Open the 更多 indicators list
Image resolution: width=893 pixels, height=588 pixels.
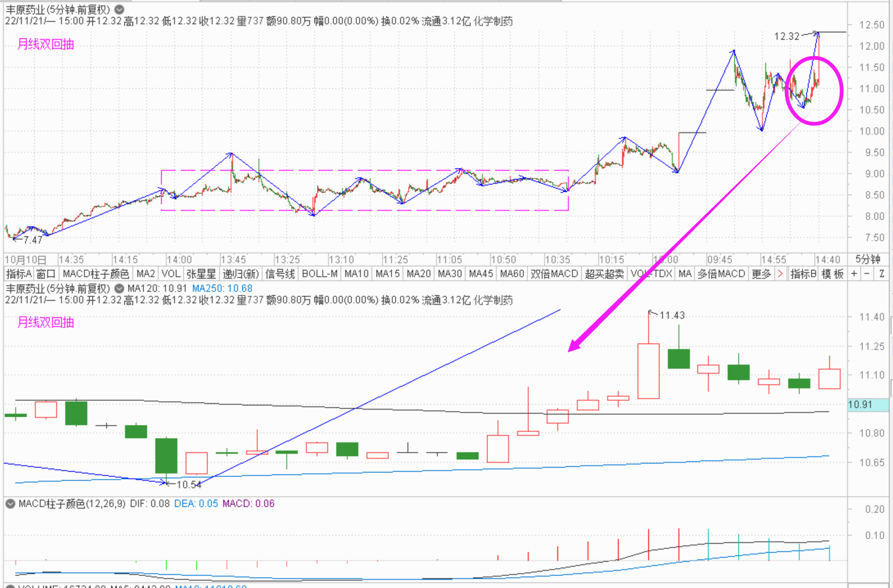[761, 274]
